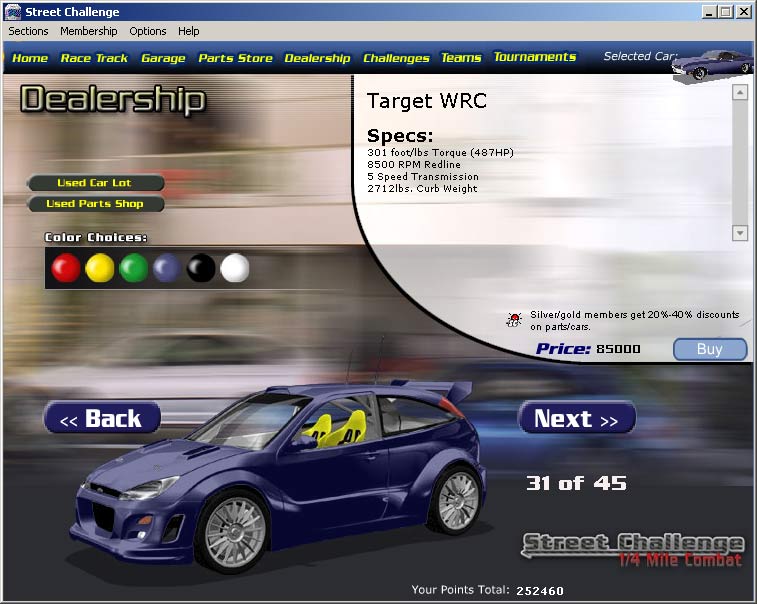Open the Membership menu
This screenshot has width=757, height=604.
coord(89,31)
